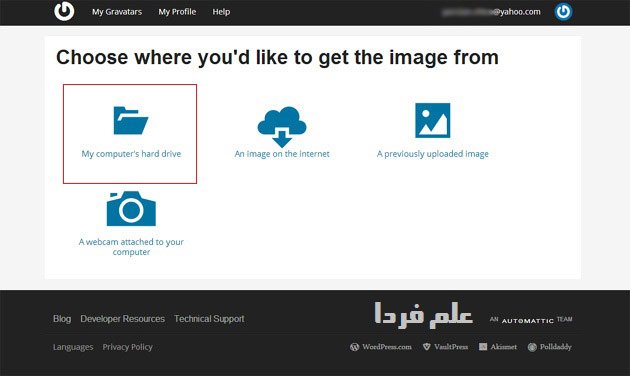Visit the Polldaddy footer link
The width and height of the screenshot is (630, 376).
[550, 347]
